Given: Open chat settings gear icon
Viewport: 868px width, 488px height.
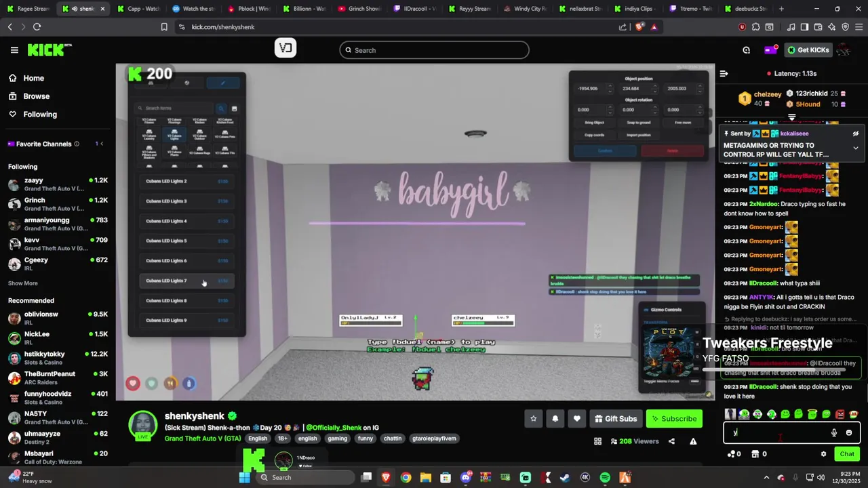Looking at the screenshot, I should (823, 454).
